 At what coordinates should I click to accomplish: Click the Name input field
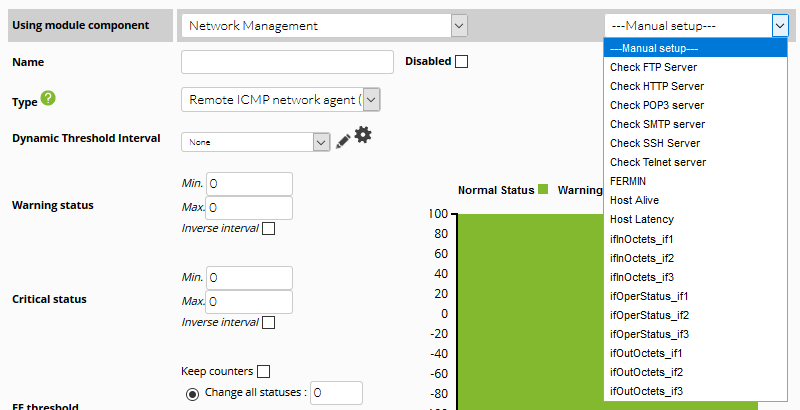[287, 62]
